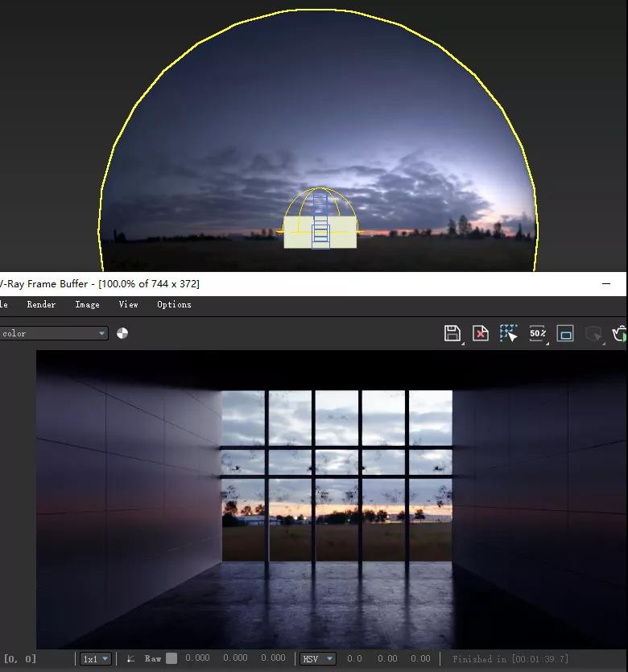Click the pixel info arrow icon in status bar
This screenshot has height=672, width=628.
coord(130,658)
